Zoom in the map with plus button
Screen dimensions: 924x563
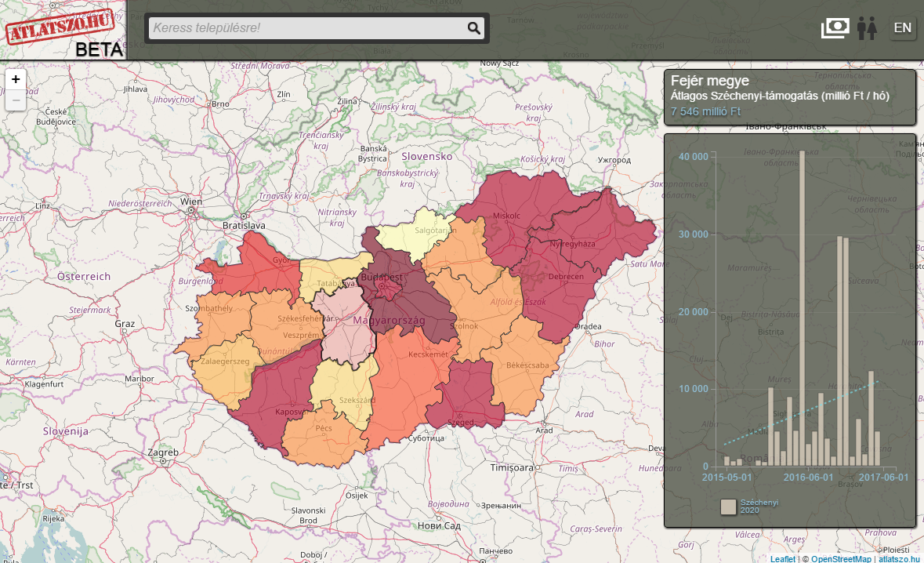click(16, 79)
